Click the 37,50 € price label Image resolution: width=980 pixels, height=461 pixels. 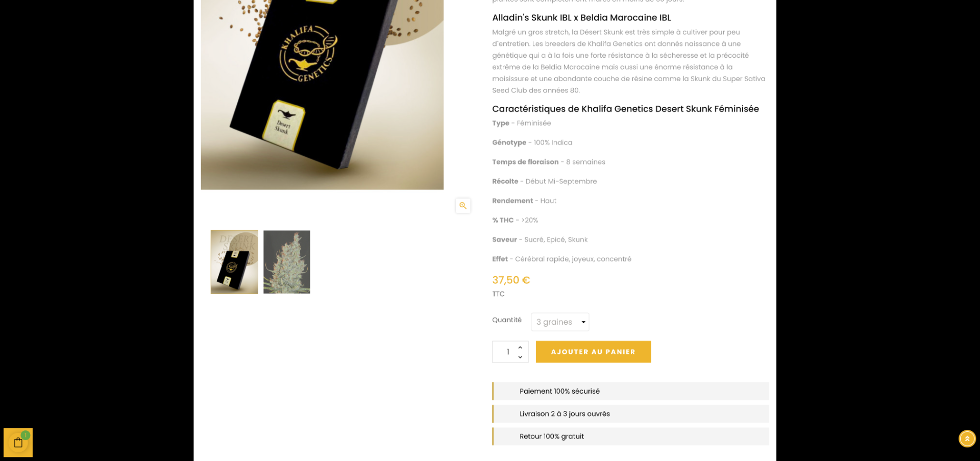click(511, 280)
